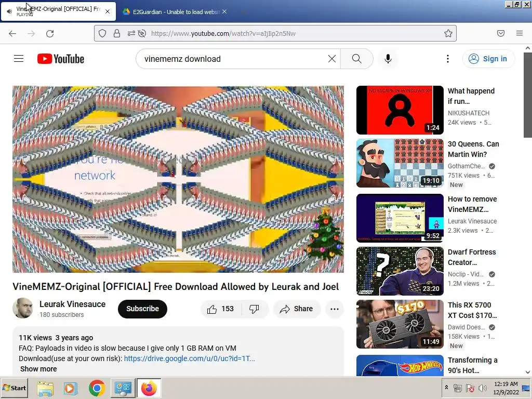Share the video

tap(297, 309)
